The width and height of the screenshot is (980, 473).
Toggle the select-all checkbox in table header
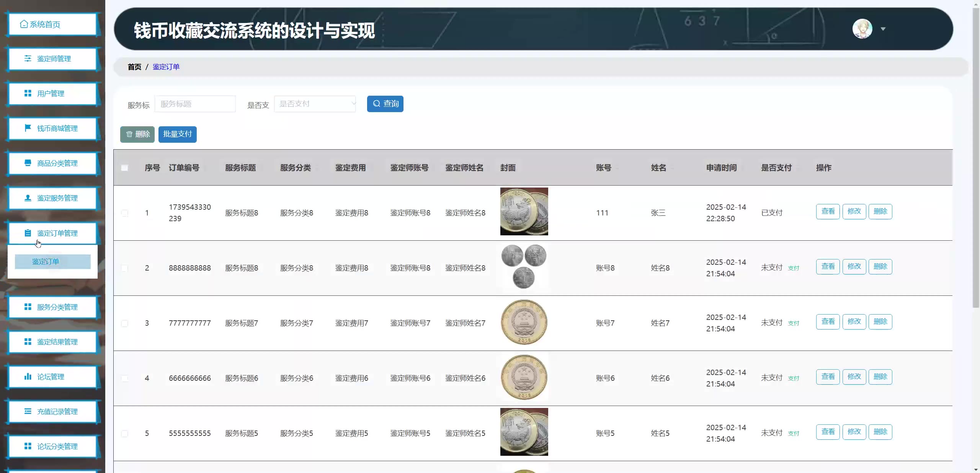click(x=124, y=168)
